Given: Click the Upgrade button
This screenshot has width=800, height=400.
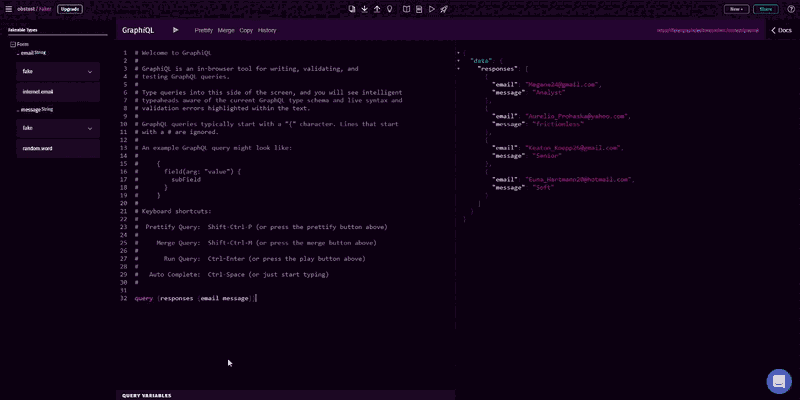Looking at the screenshot, I should click(70, 9).
